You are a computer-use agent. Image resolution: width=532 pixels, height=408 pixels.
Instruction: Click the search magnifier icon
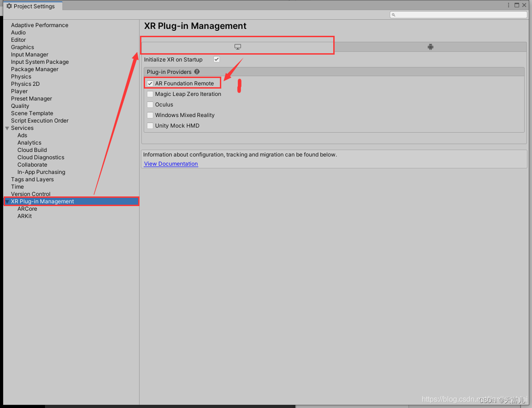point(393,14)
